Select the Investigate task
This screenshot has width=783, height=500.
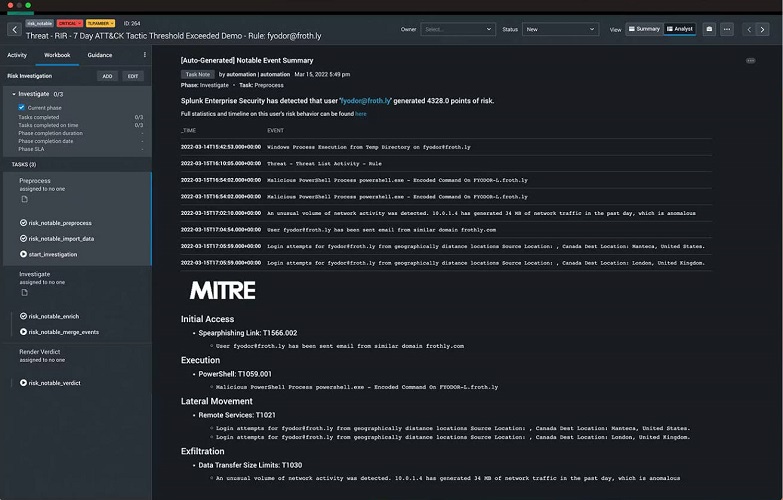coord(34,274)
